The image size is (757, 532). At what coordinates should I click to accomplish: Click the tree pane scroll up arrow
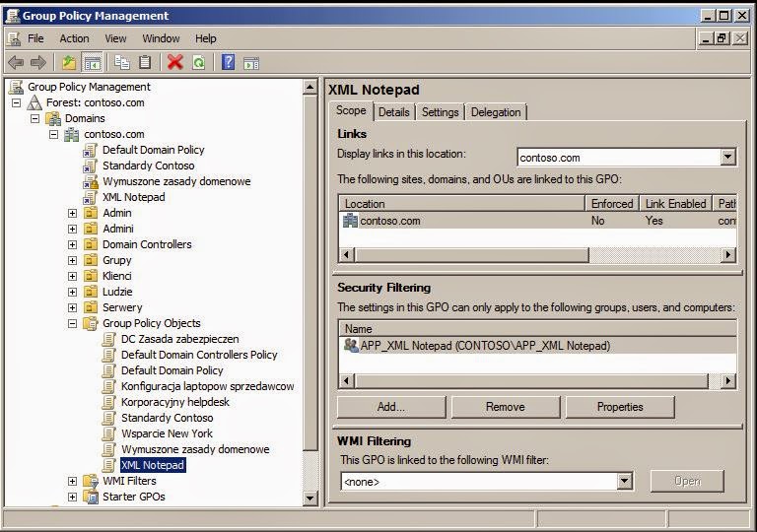tap(310, 88)
